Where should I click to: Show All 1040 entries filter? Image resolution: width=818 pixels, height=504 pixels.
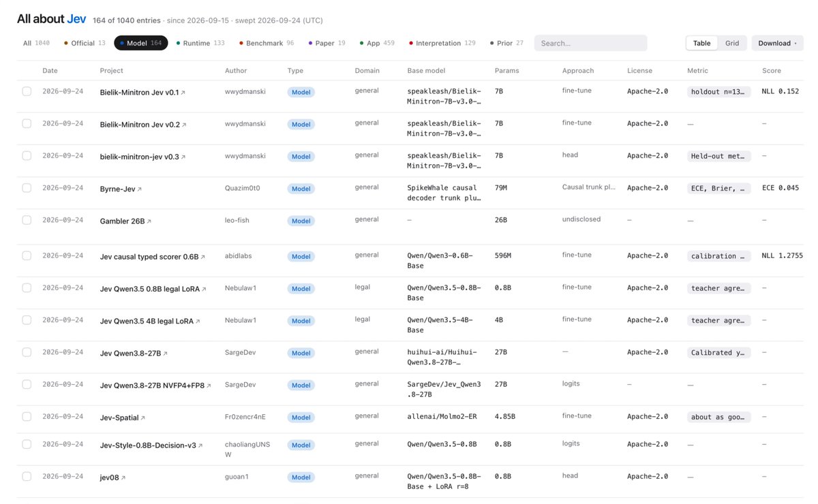[36, 43]
